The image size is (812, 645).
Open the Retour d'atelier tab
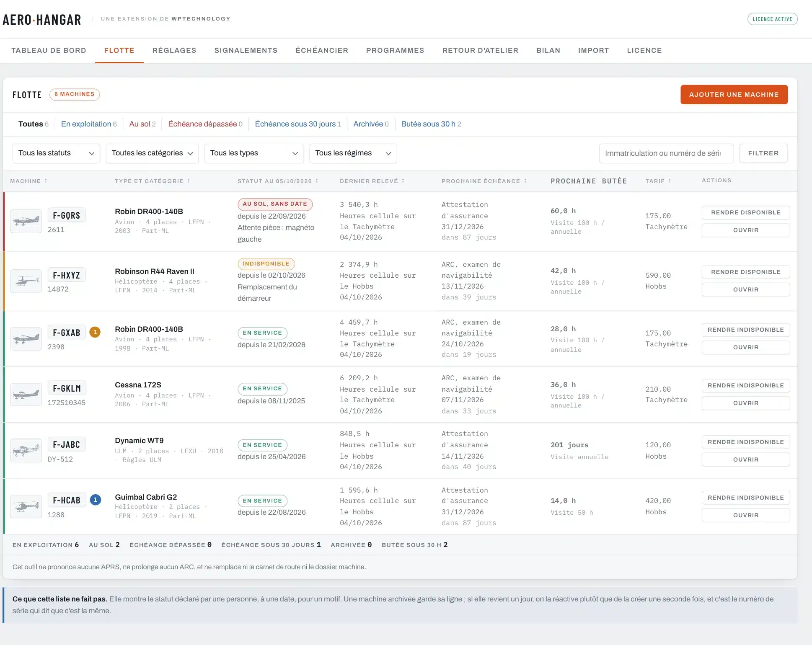click(480, 51)
